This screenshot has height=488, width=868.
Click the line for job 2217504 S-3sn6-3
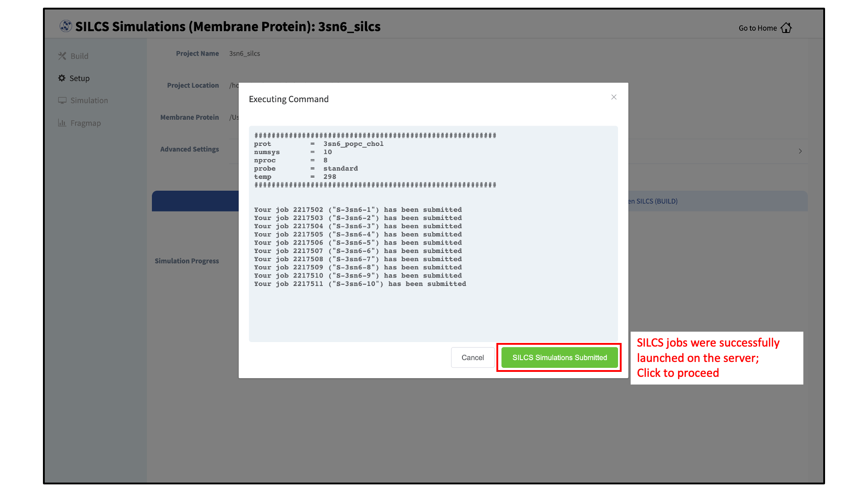click(358, 226)
